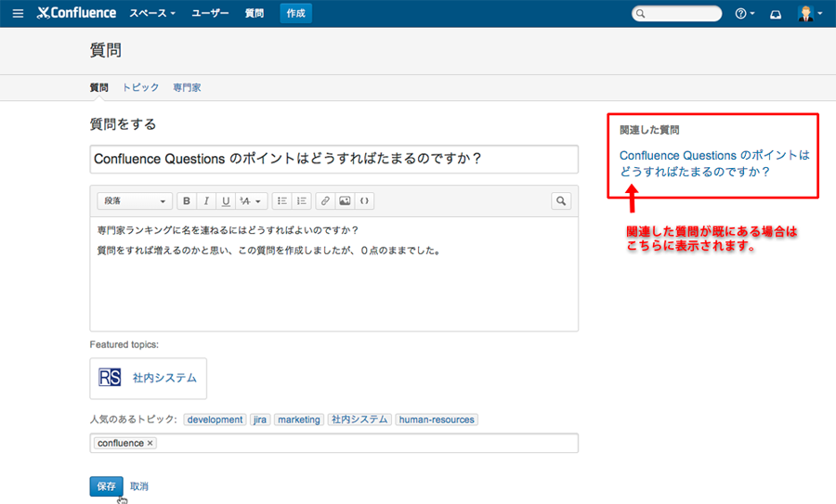Open the hamburger sidebar menu
836x504 pixels.
click(x=19, y=13)
